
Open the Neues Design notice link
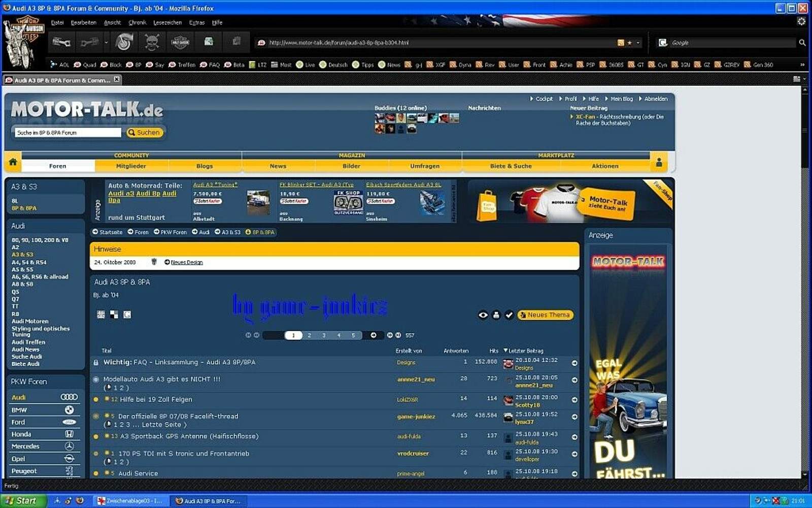[187, 263]
